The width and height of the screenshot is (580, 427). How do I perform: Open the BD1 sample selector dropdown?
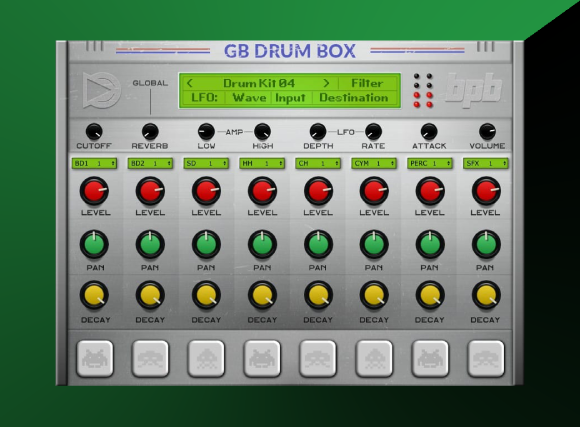(x=94, y=163)
